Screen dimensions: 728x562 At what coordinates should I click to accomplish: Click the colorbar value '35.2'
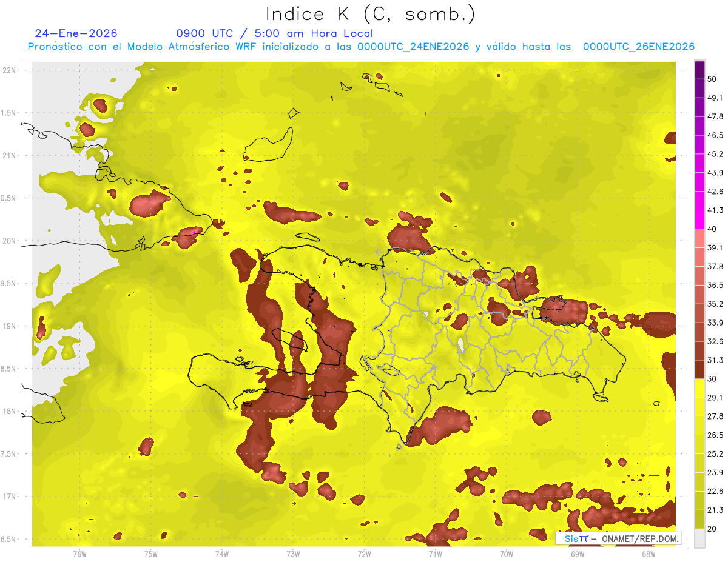pyautogui.click(x=715, y=304)
